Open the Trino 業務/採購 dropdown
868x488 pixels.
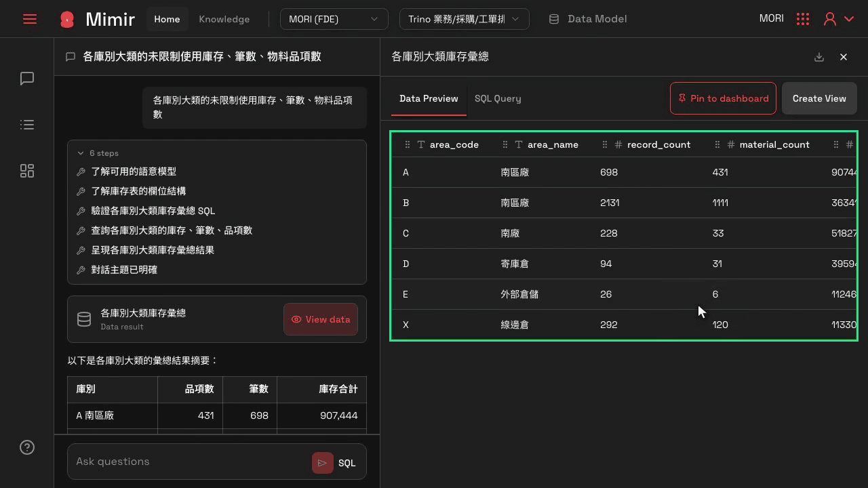[x=465, y=19]
